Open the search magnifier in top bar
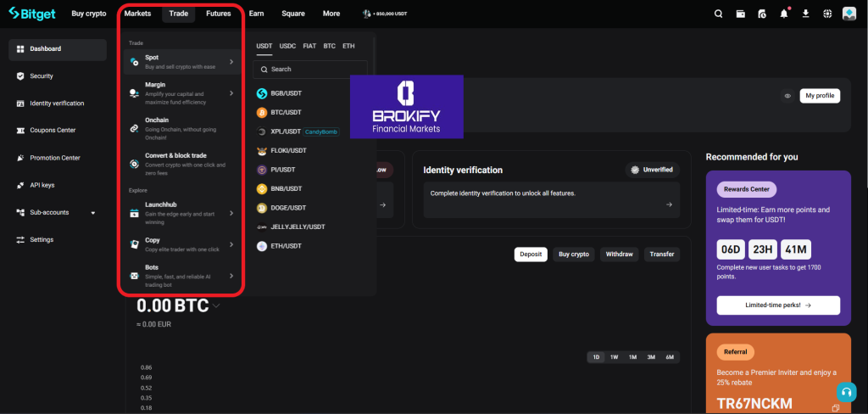868x414 pixels. click(719, 14)
